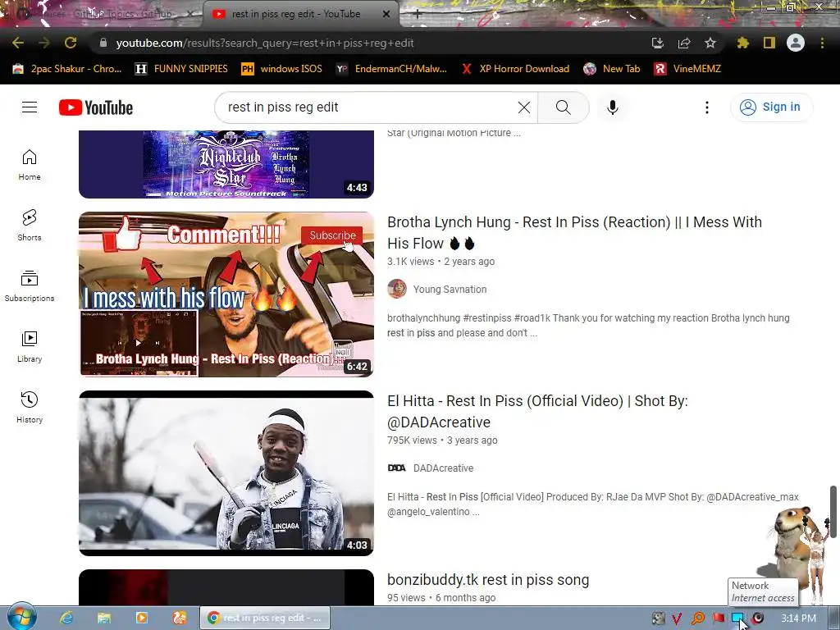
Task: Start voice search with the microphone
Action: pos(612,107)
